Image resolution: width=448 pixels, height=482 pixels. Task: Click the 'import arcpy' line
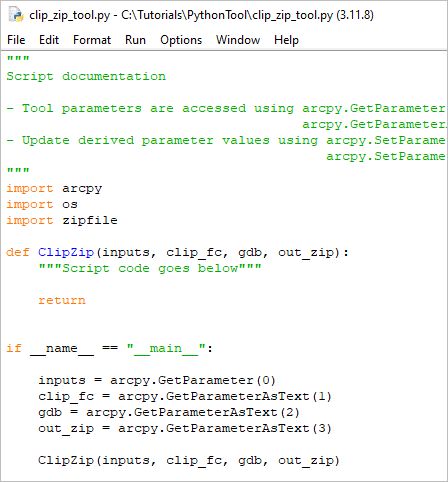coord(54,189)
